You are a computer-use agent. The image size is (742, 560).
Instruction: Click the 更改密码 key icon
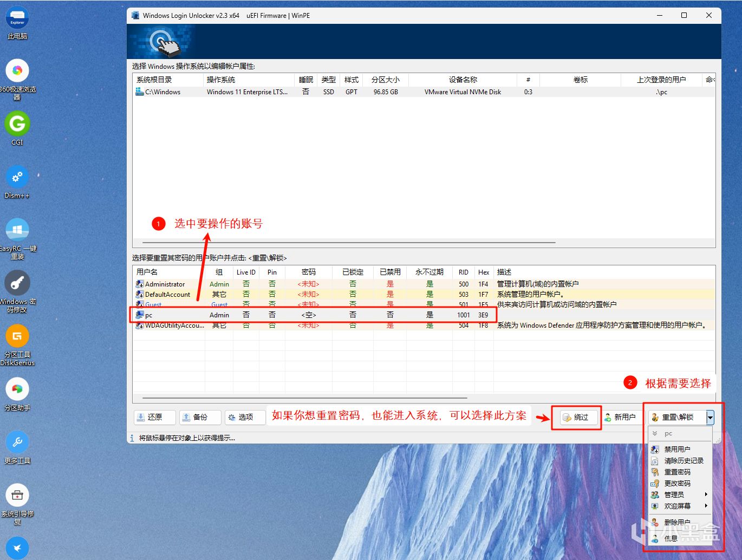pos(655,483)
